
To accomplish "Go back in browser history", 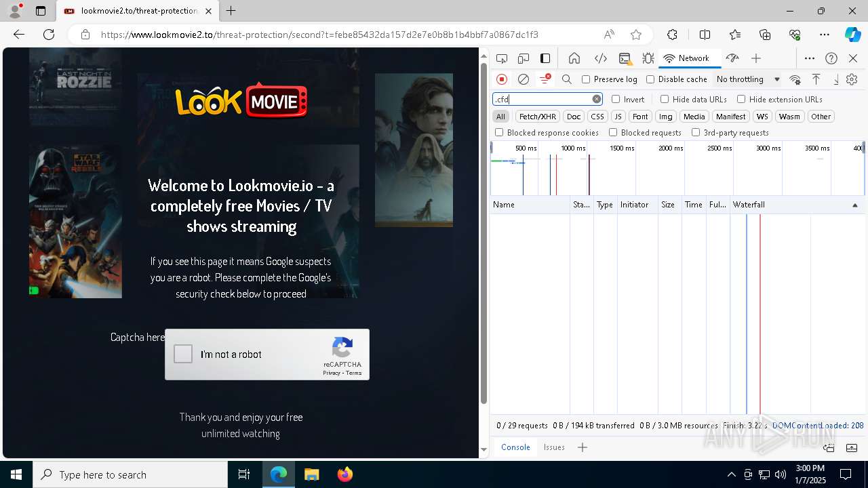I will [x=19, y=35].
